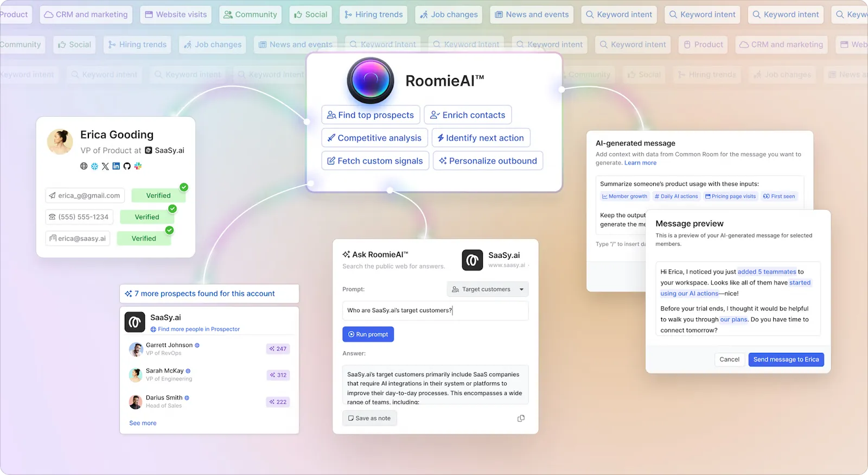Click Garrett Johnson's avatar
This screenshot has width=868, height=475.
click(x=136, y=349)
